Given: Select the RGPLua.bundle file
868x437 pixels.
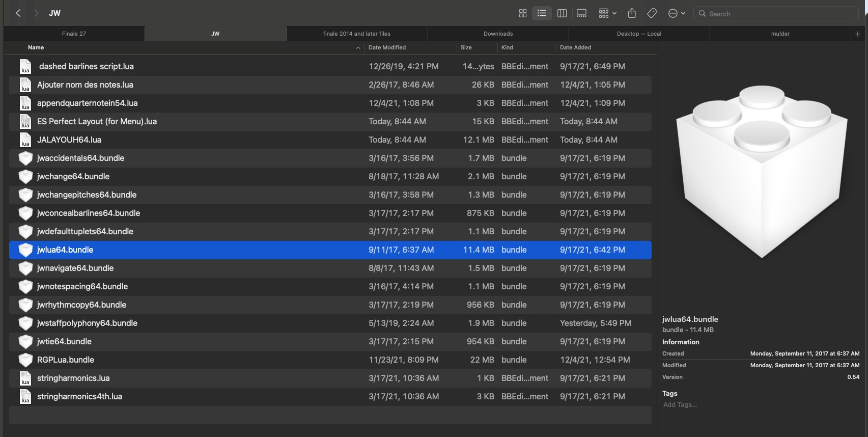Looking at the screenshot, I should click(x=66, y=360).
